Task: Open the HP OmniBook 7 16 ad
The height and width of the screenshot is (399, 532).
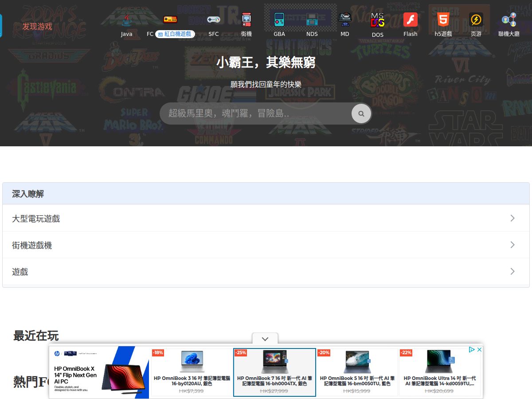Action: [274, 372]
